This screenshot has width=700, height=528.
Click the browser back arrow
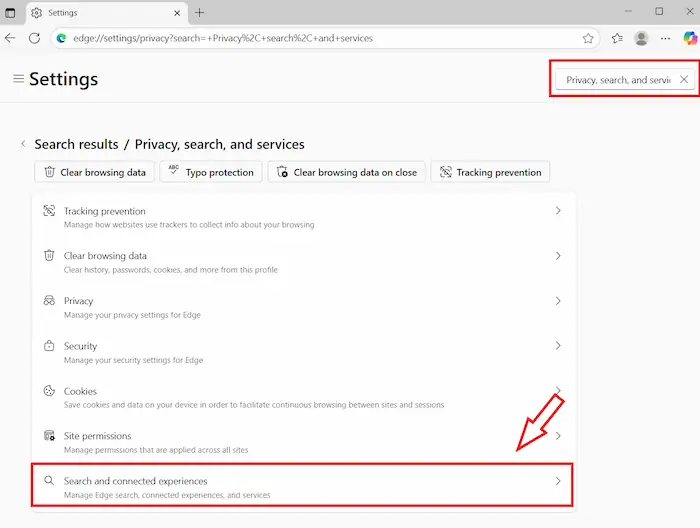tap(11, 38)
